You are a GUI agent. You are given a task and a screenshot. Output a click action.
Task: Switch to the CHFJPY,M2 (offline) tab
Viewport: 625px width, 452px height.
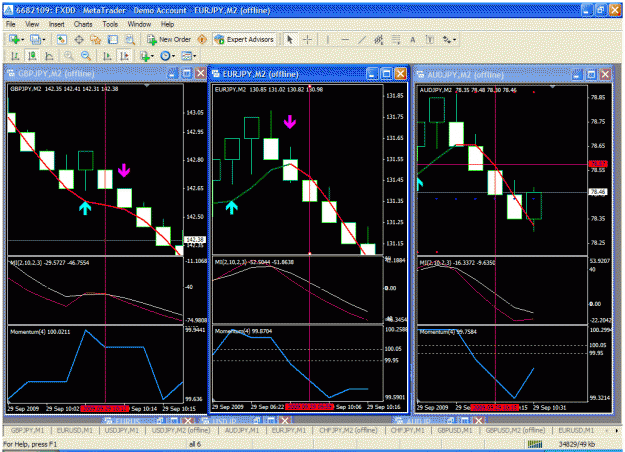pos(348,430)
